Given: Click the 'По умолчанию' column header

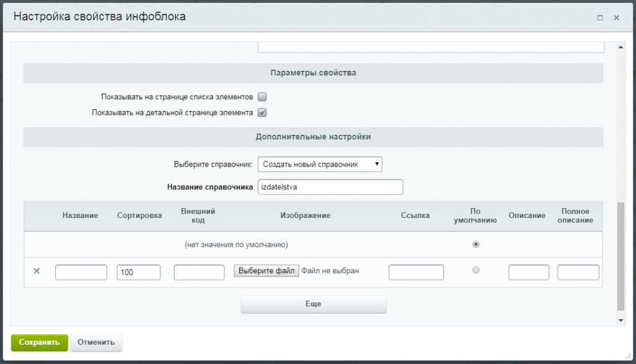Looking at the screenshot, I should (x=475, y=216).
